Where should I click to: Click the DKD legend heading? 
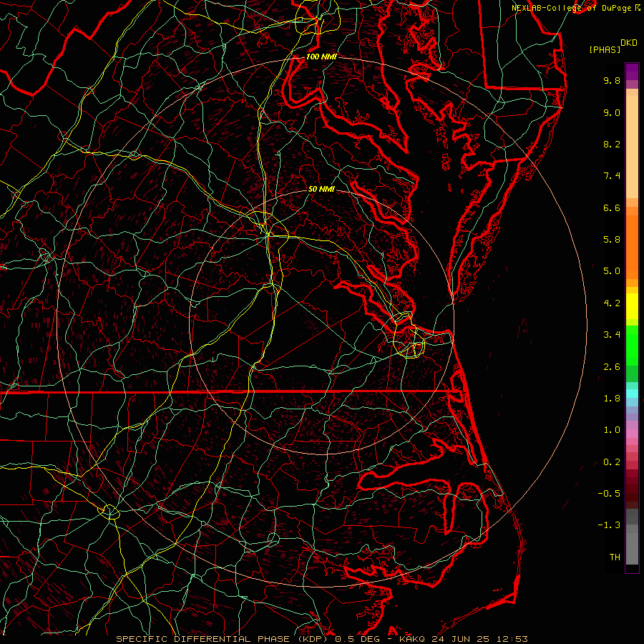(x=629, y=43)
